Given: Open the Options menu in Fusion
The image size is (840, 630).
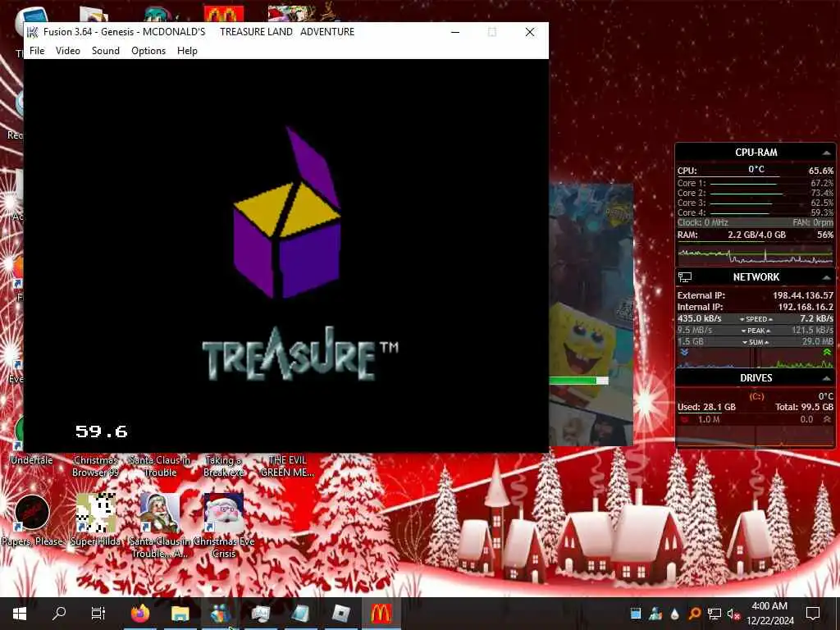Looking at the screenshot, I should pos(148,50).
